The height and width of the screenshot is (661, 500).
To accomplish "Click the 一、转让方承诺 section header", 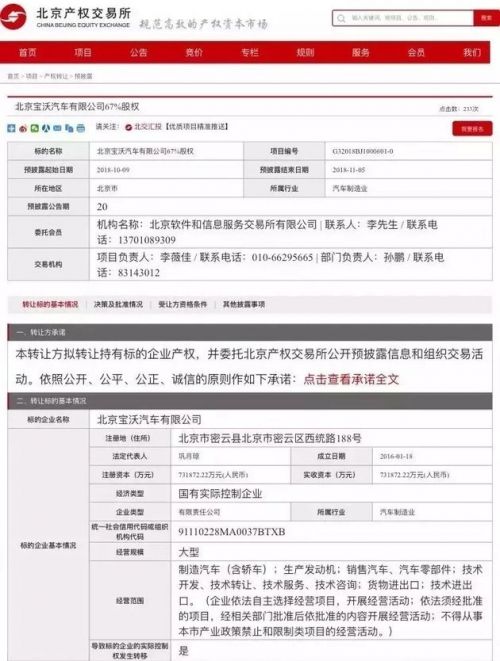I will pyautogui.click(x=250, y=332).
